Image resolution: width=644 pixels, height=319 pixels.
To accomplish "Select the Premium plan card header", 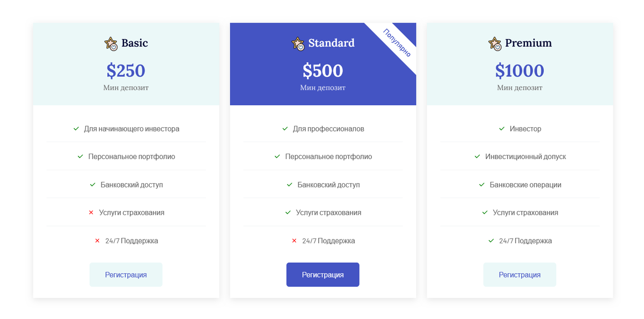I will point(519,64).
